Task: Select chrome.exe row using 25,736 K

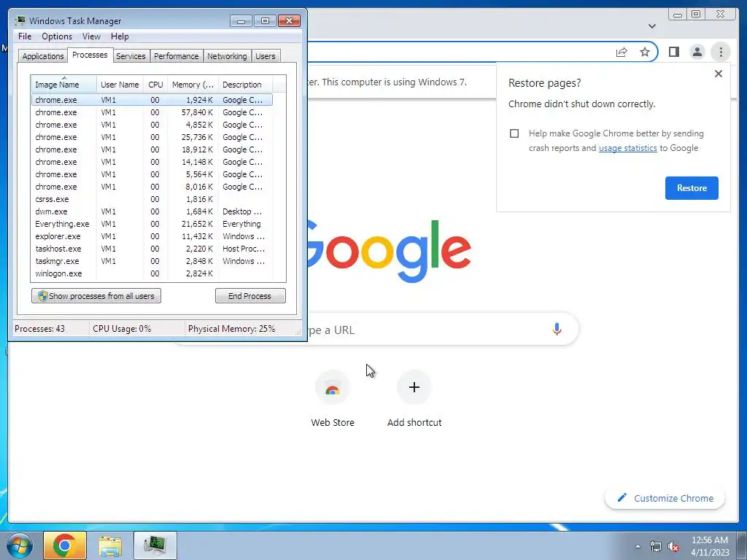Action: pos(152,137)
